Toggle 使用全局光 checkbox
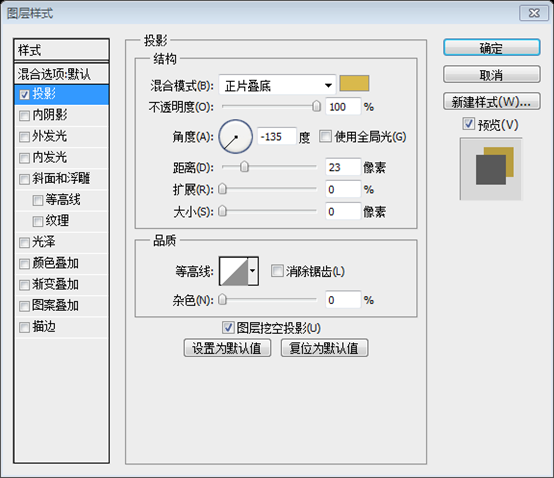This screenshot has height=478, width=554. [325, 136]
